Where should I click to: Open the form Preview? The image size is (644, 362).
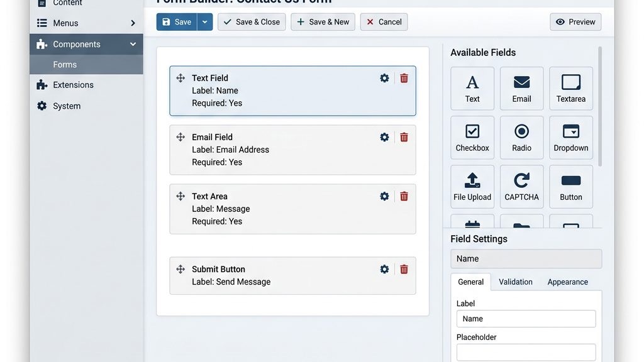coord(575,21)
